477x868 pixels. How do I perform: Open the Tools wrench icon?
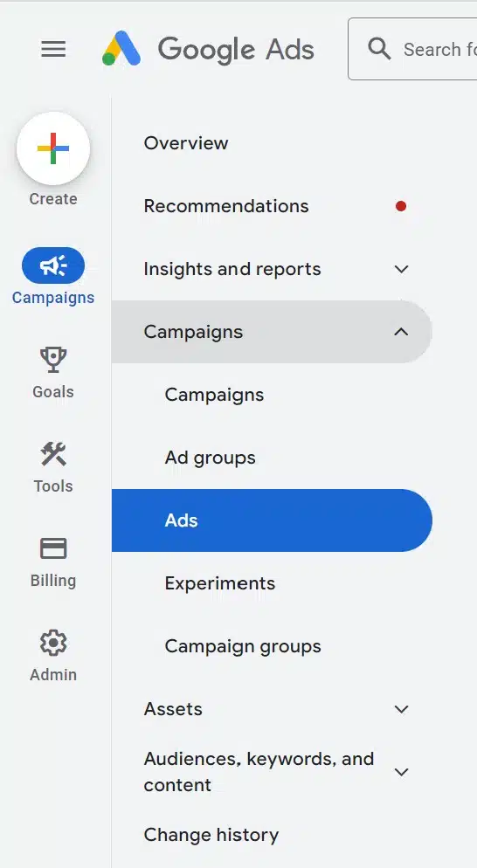tap(53, 454)
